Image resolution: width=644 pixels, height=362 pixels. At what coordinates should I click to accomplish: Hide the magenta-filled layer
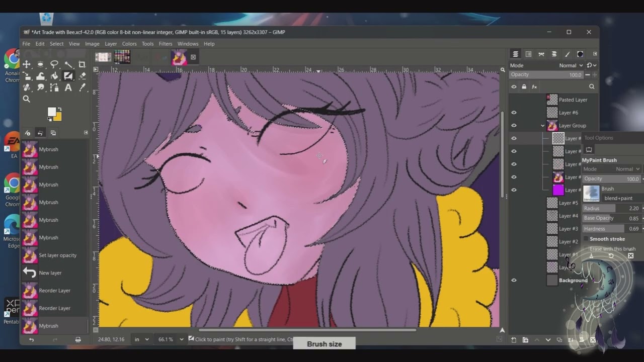tap(514, 190)
